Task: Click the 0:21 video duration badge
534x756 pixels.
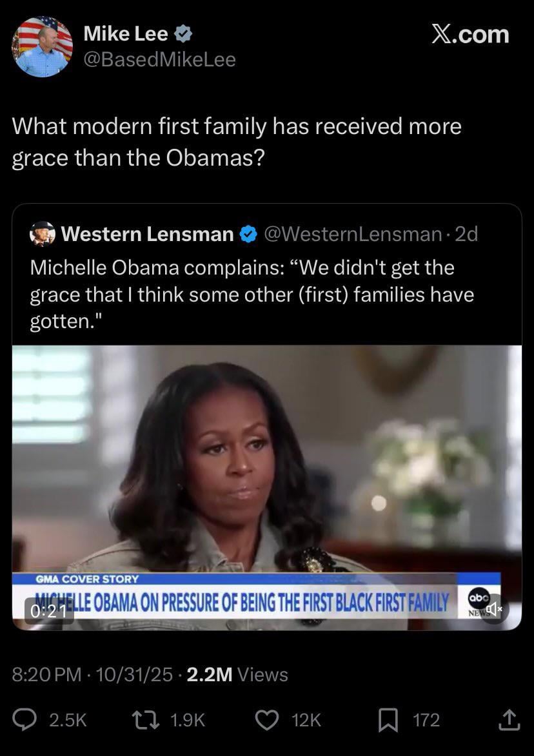Action: coord(49,611)
